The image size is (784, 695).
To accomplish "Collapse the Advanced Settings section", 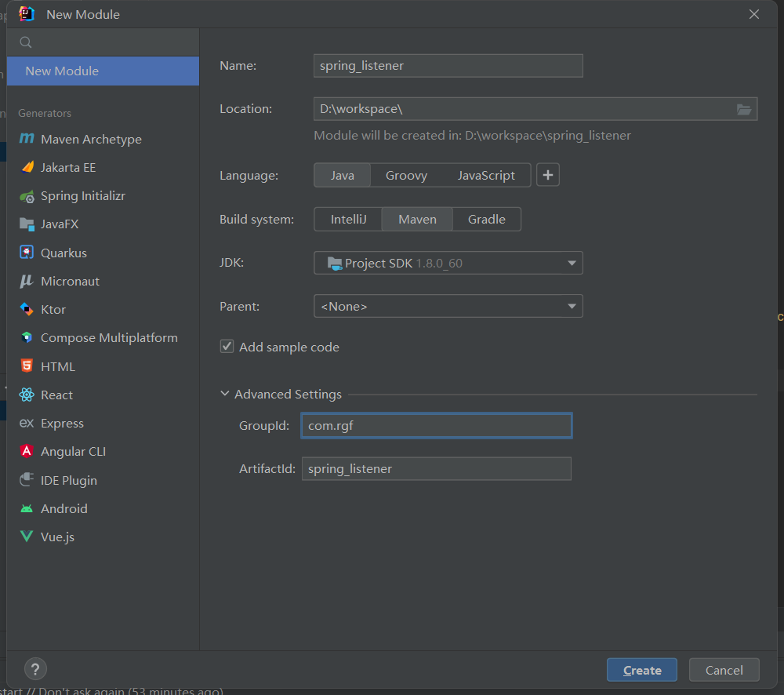I will coord(225,394).
